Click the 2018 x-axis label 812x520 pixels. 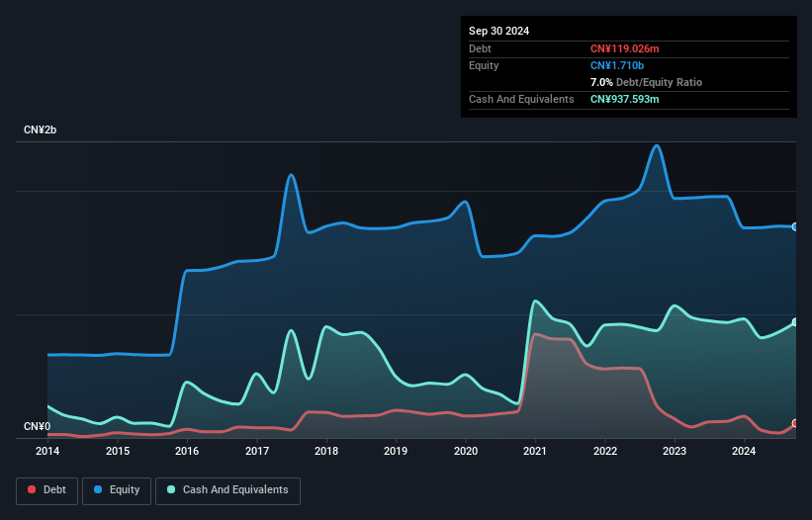[326, 451]
